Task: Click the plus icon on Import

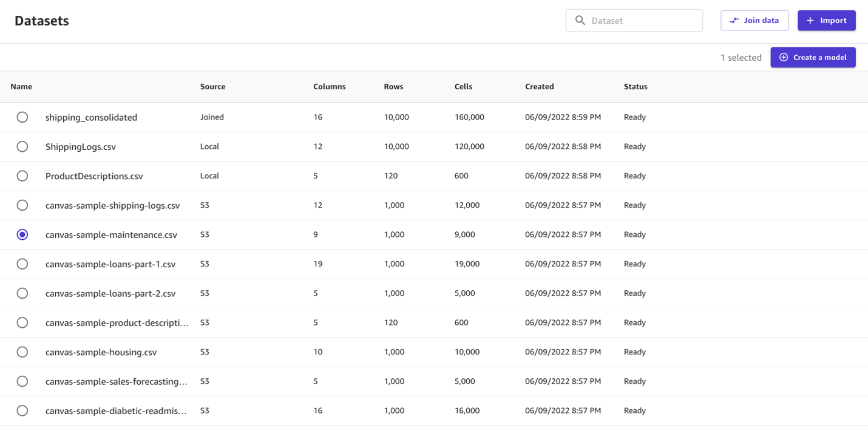Action: click(x=810, y=21)
